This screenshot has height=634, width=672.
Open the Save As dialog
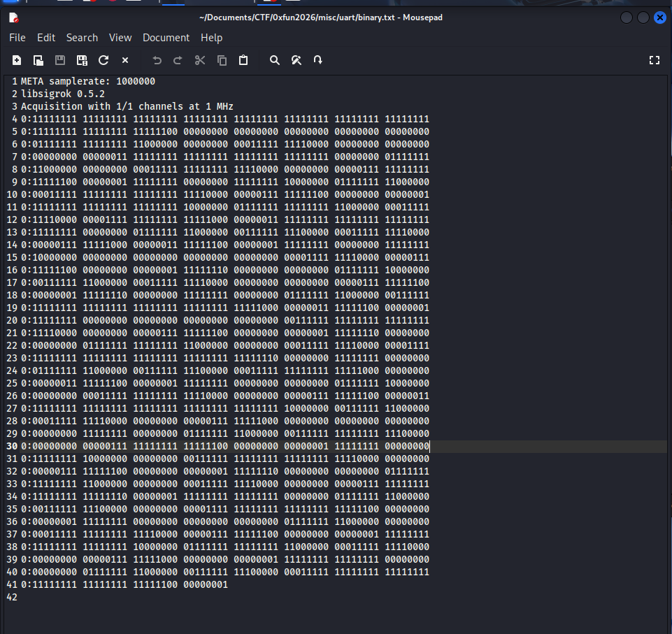82,60
